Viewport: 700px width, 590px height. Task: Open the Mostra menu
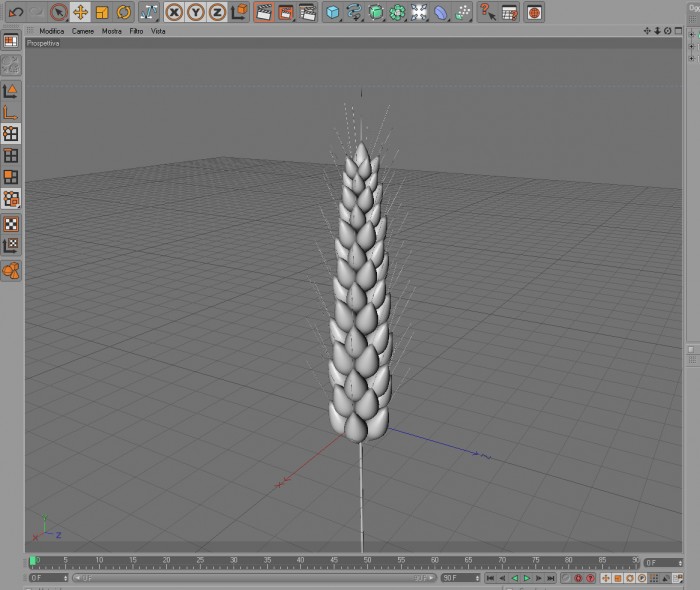pyautogui.click(x=112, y=31)
